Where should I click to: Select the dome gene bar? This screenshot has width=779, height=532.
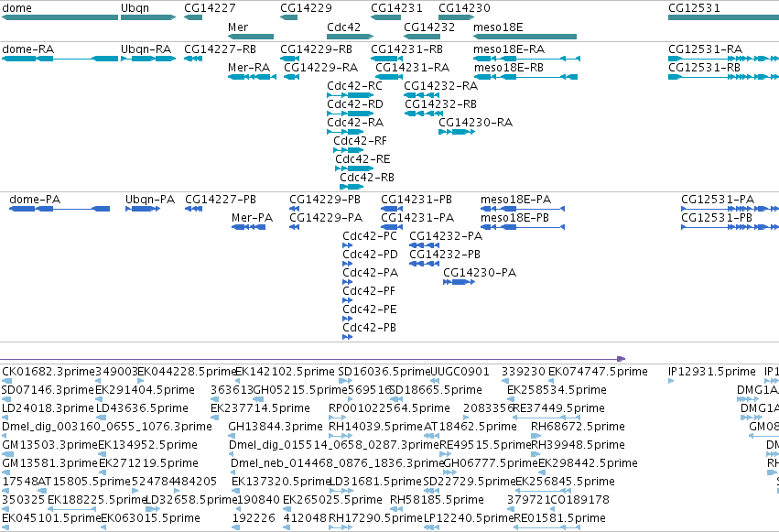pyautogui.click(x=60, y=17)
